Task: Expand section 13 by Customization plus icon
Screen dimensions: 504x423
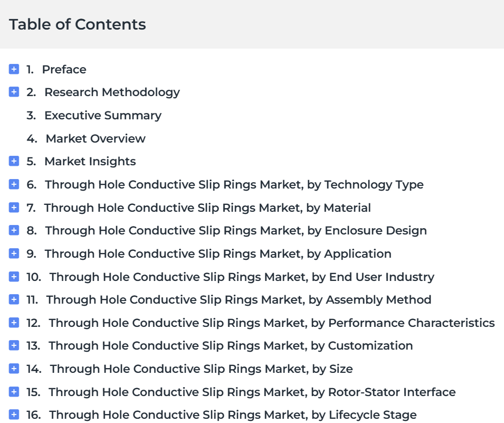Action: [x=14, y=345]
